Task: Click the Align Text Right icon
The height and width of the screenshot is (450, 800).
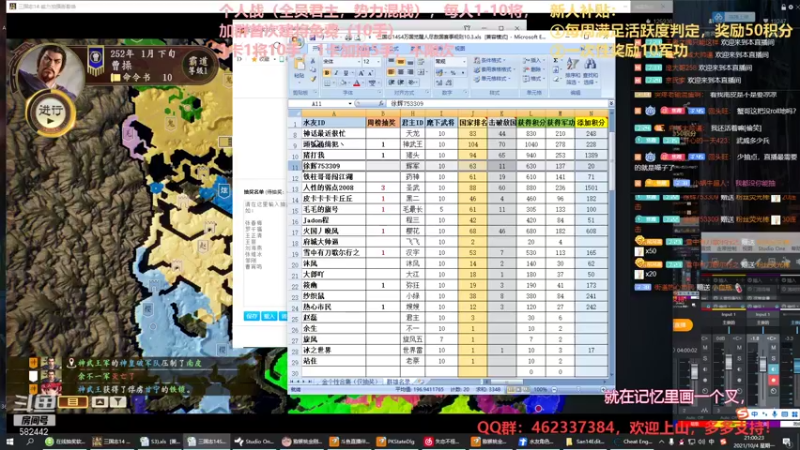Action: [410, 72]
